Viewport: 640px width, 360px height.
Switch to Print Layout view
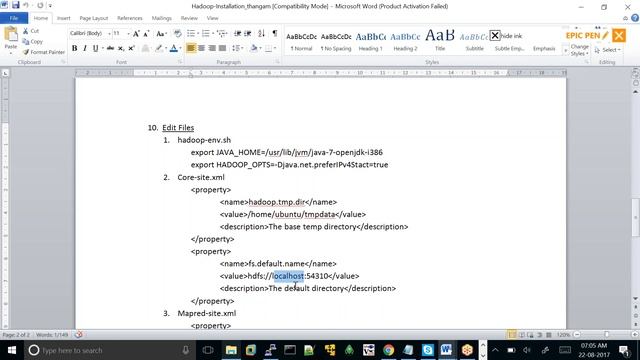(x=511, y=335)
